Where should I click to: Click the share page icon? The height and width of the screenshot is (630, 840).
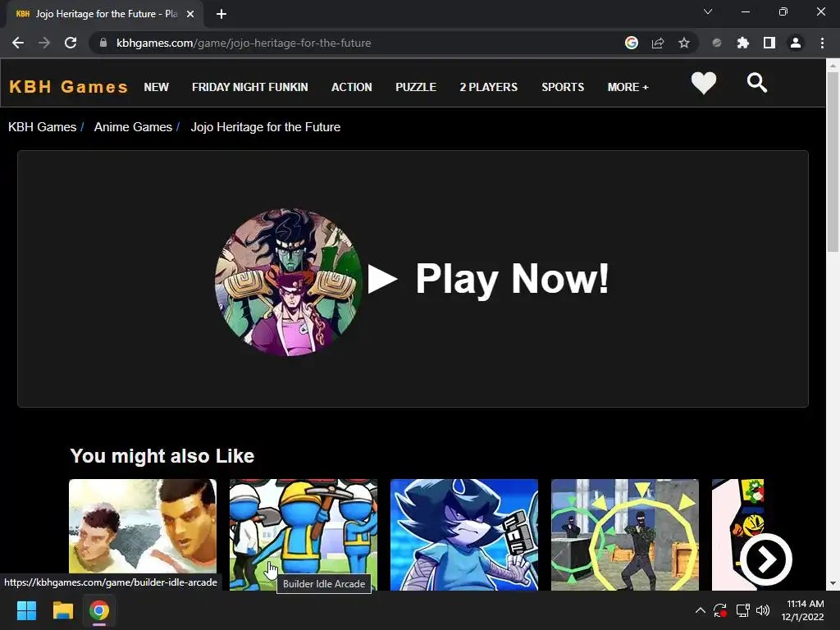(x=658, y=43)
